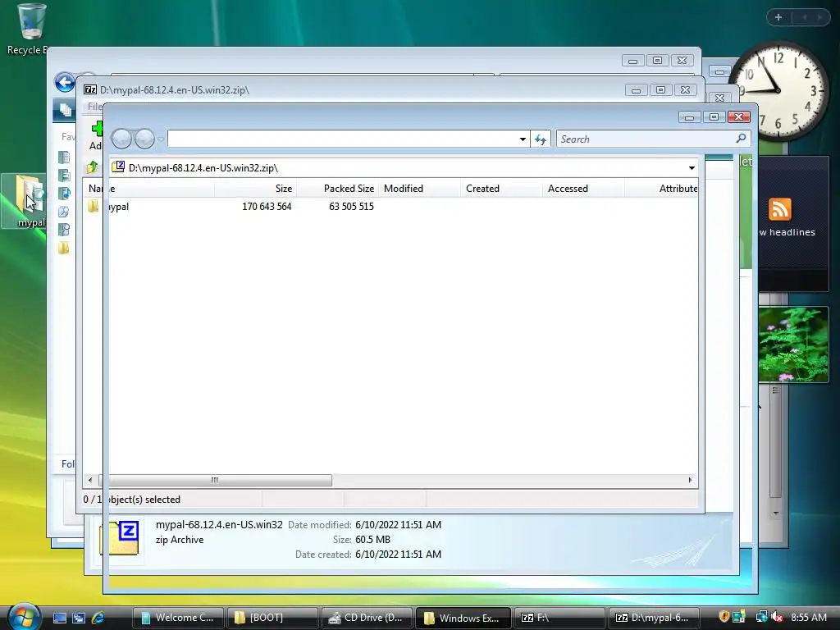Sort 7-Zip list by Packed Size column
Screen dimensions: 840x630
337,189
